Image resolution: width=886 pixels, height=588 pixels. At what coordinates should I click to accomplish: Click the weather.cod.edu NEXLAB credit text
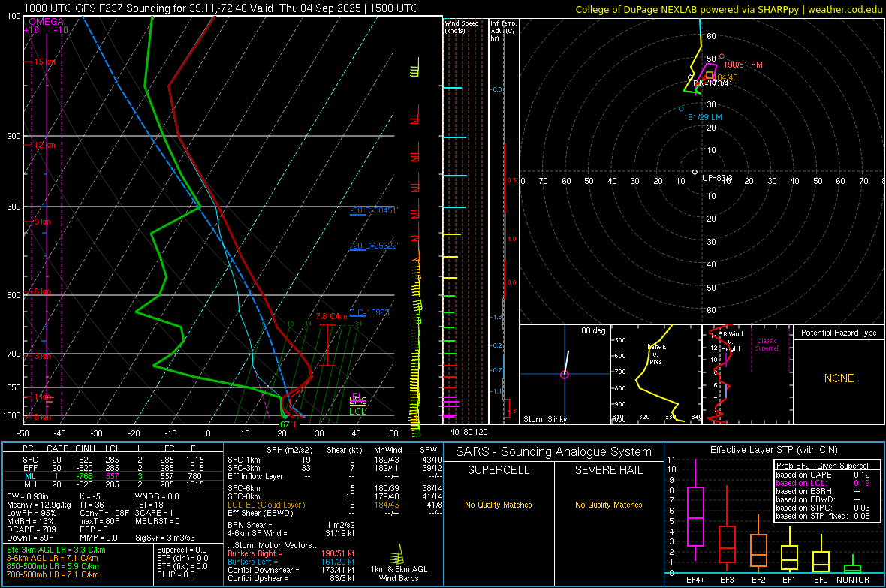(x=728, y=9)
